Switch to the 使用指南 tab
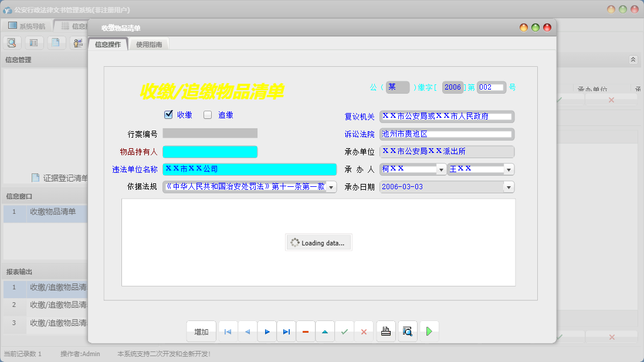The height and width of the screenshot is (362, 644). point(149,44)
